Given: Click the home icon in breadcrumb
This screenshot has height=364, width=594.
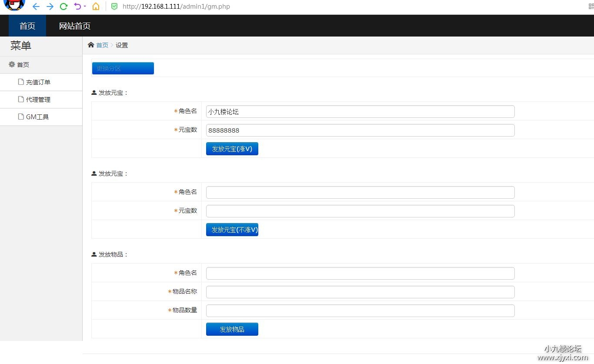Looking at the screenshot, I should pos(91,45).
